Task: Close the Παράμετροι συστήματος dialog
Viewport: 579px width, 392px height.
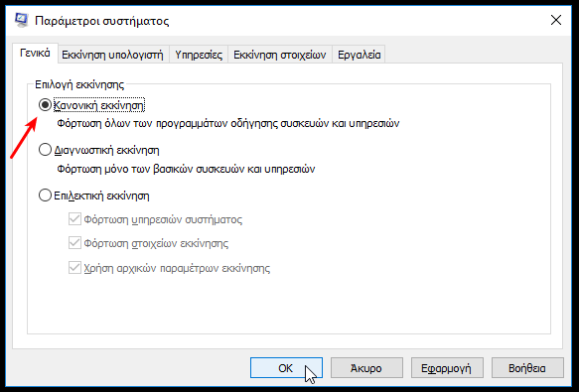Action: click(556, 20)
